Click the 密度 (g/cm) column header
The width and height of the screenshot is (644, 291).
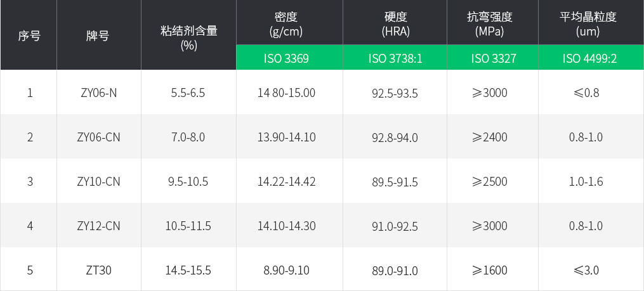[x=286, y=23]
